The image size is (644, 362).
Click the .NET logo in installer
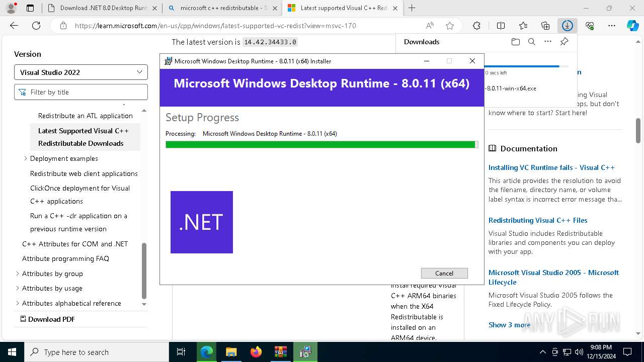click(202, 222)
